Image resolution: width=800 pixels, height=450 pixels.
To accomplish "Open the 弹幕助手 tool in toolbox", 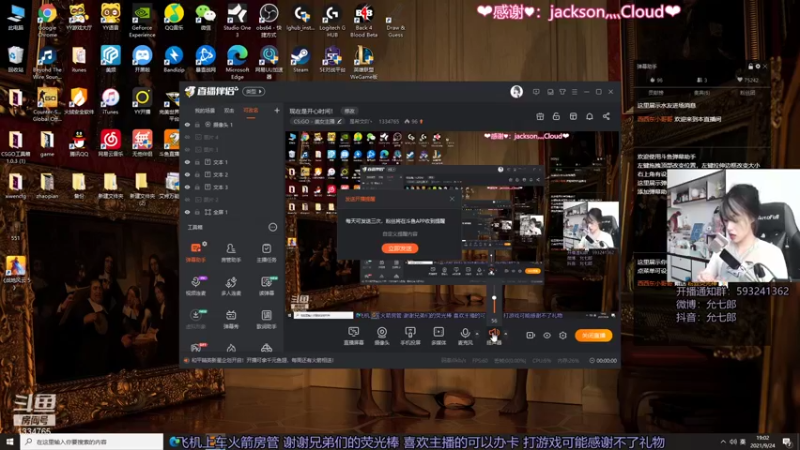I will (195, 252).
